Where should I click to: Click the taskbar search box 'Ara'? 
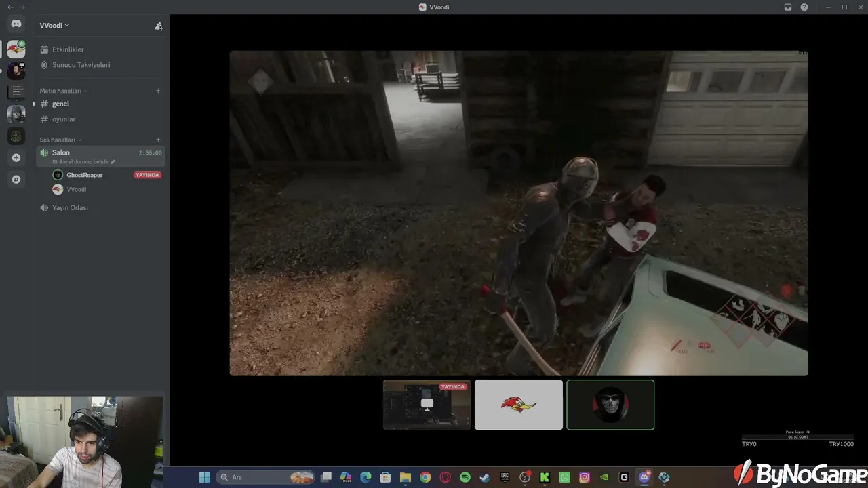click(267, 477)
